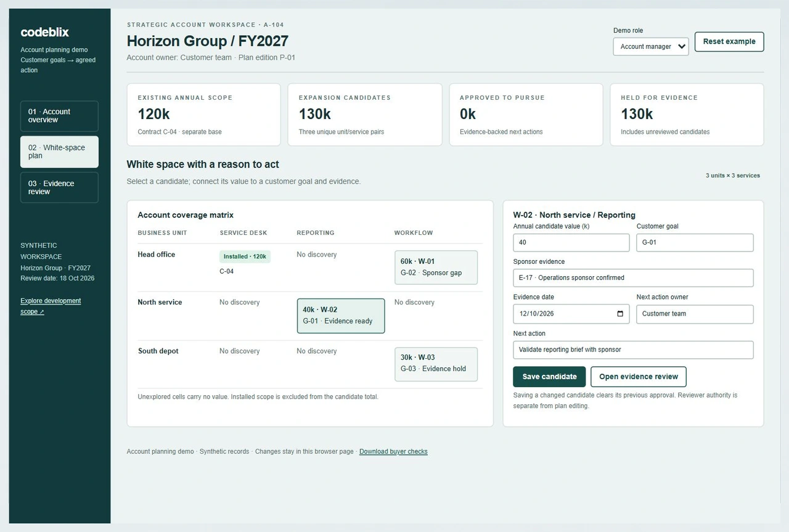The width and height of the screenshot is (789, 532).
Task: Follow the Explore development scope link
Action: pyautogui.click(x=51, y=306)
